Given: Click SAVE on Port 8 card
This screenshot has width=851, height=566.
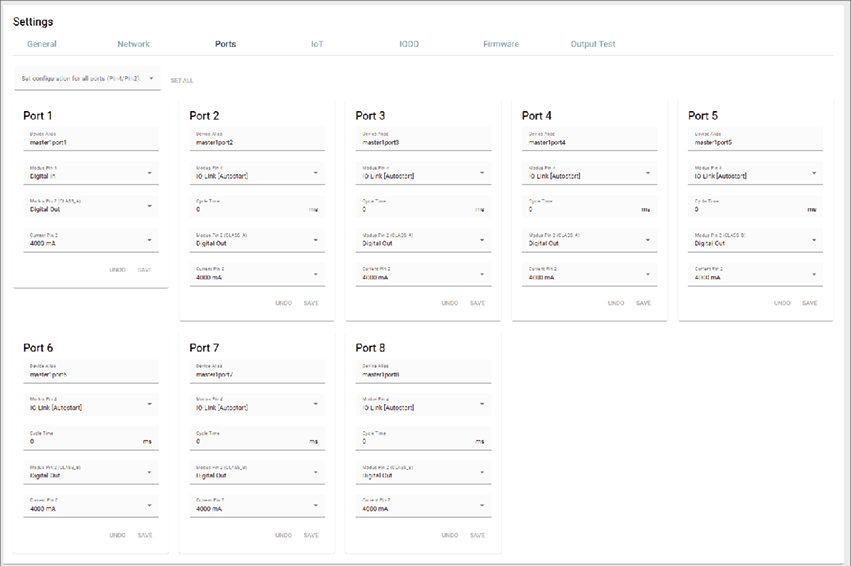Looking at the screenshot, I should tap(477, 535).
